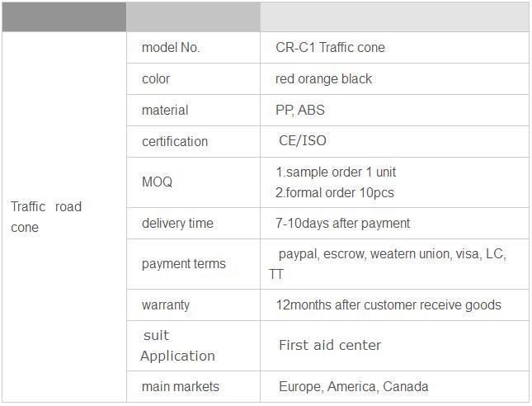The image size is (532, 406).
Task: Select the paypal, escrow payment text
Action: (388, 264)
